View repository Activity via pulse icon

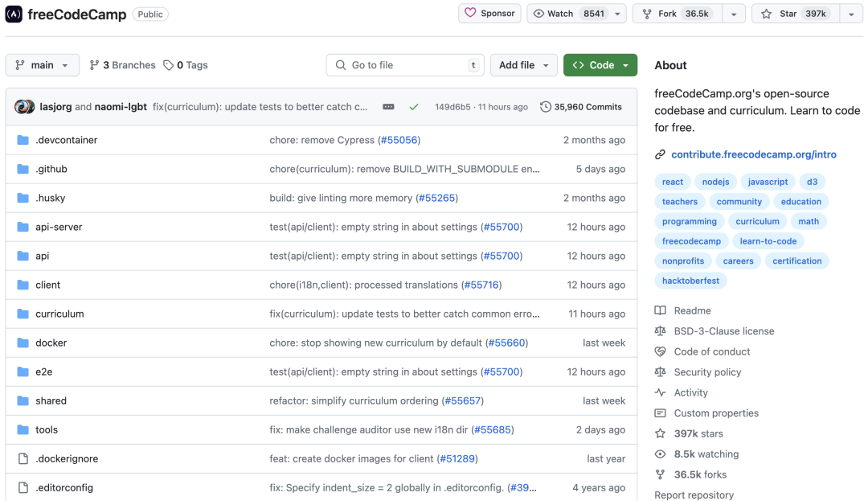click(661, 392)
